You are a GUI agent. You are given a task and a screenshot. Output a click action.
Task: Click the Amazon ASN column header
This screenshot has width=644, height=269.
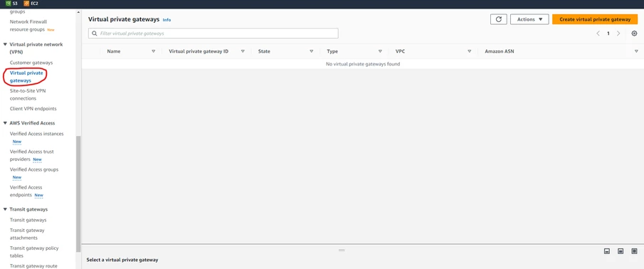point(500,51)
